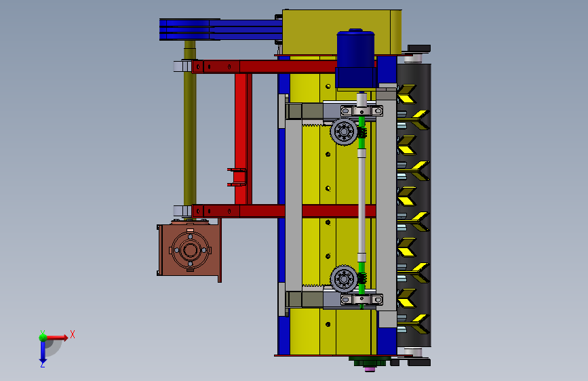The image size is (588, 381).
Task: Select the upper gray gear wheel
Action: (x=344, y=132)
